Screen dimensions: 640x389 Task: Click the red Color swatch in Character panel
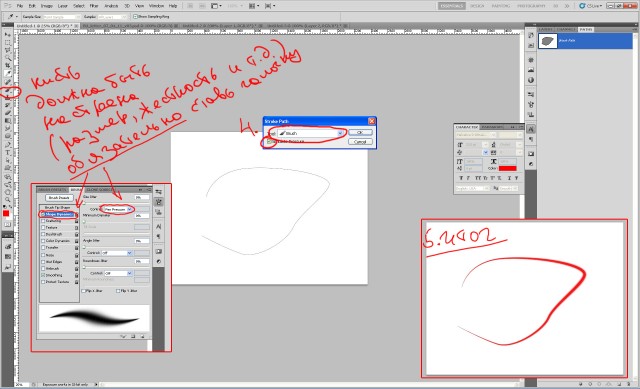tap(507, 168)
